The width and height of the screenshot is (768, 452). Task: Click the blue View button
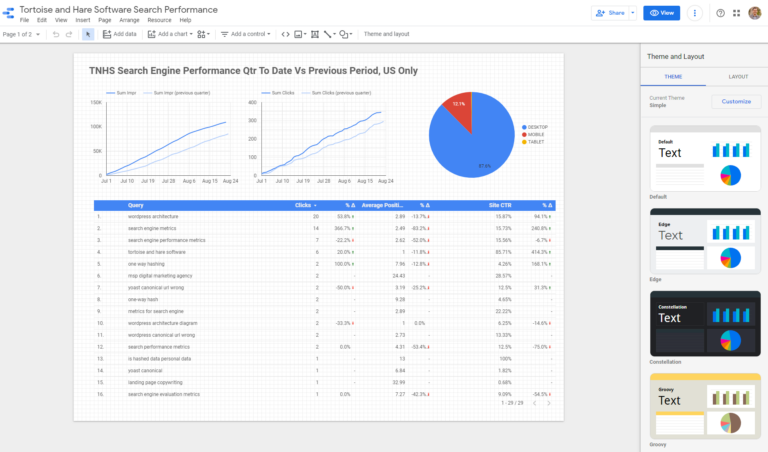pyautogui.click(x=662, y=13)
